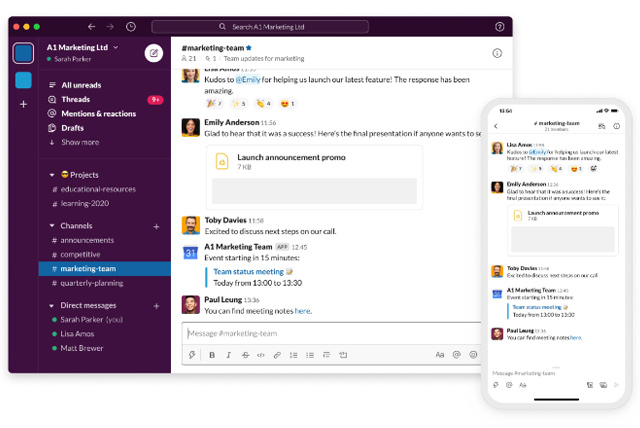This screenshot has width=640, height=428.
Task: Insert a bulleted list
Action: [310, 355]
